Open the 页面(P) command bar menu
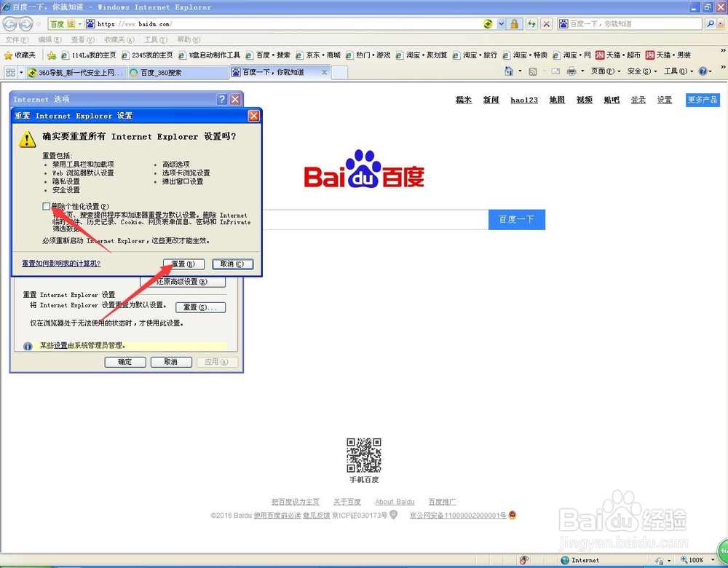This screenshot has height=568, width=728. (x=606, y=71)
